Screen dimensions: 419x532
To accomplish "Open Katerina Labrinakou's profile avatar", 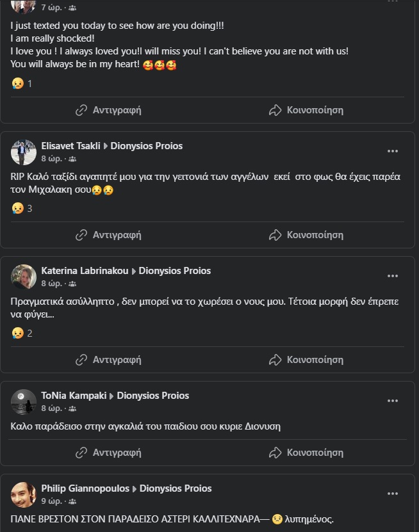I will pos(24,277).
